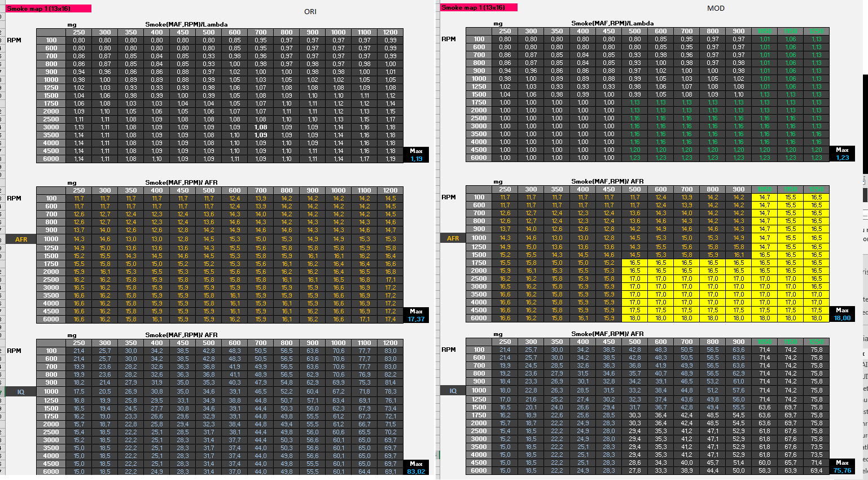Select the bold 1,09 cell in ORI Lambda table

(261, 135)
